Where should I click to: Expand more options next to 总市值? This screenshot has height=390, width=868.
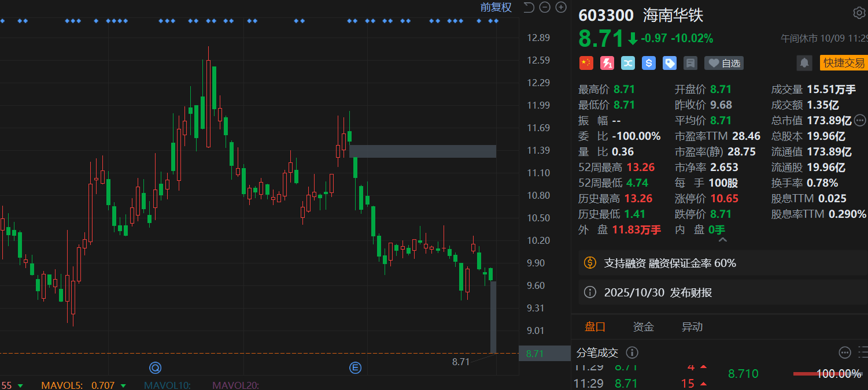tap(860, 120)
